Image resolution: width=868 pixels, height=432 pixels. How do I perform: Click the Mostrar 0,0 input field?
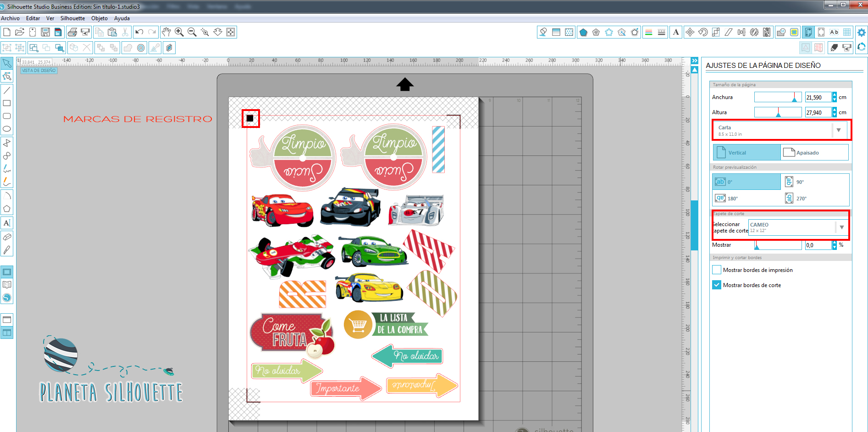818,245
